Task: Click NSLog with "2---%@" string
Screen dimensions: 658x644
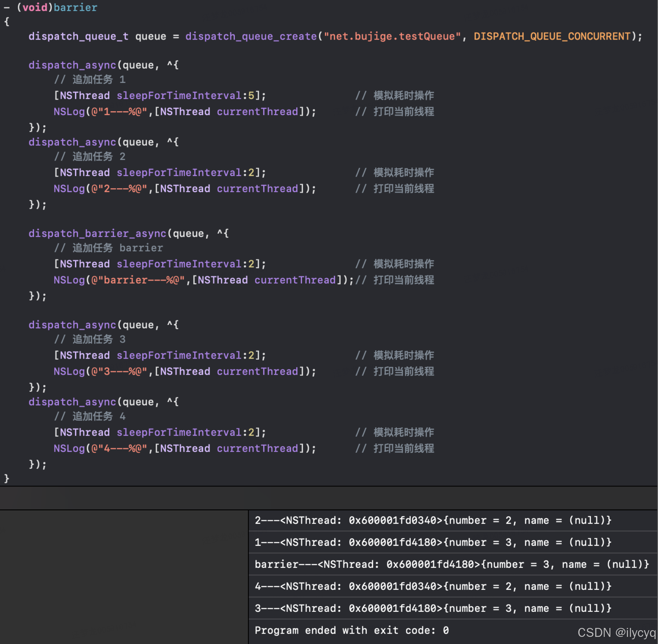Action: (x=185, y=189)
